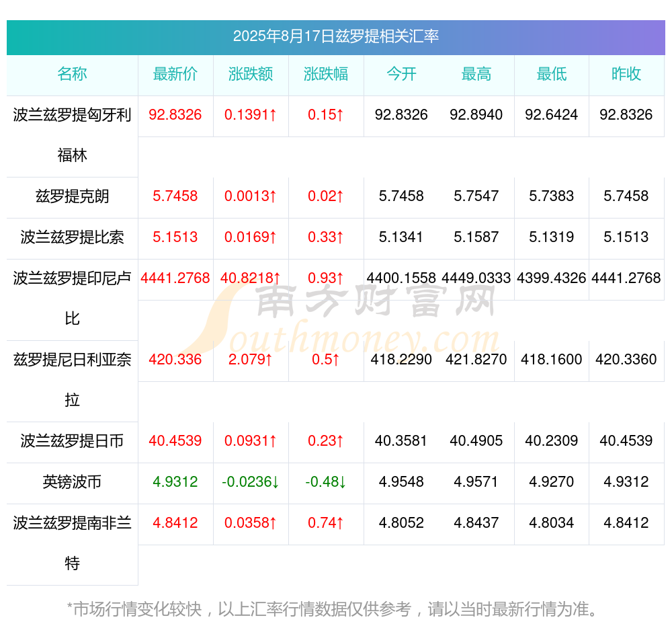Screen dimensions: 672x630
Task: Select the 涨跌额 column header
Action: [251, 74]
